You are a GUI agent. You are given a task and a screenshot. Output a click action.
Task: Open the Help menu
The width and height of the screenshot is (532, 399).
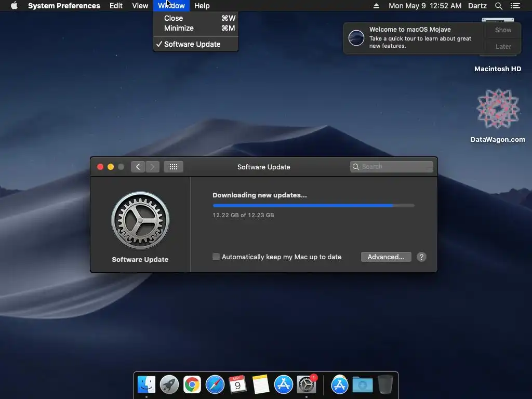click(202, 6)
